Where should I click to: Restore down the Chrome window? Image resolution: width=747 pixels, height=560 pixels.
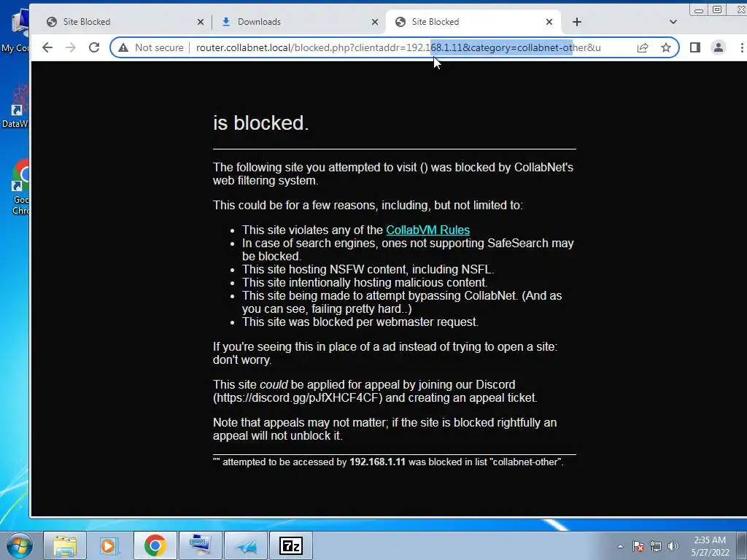coord(717,9)
